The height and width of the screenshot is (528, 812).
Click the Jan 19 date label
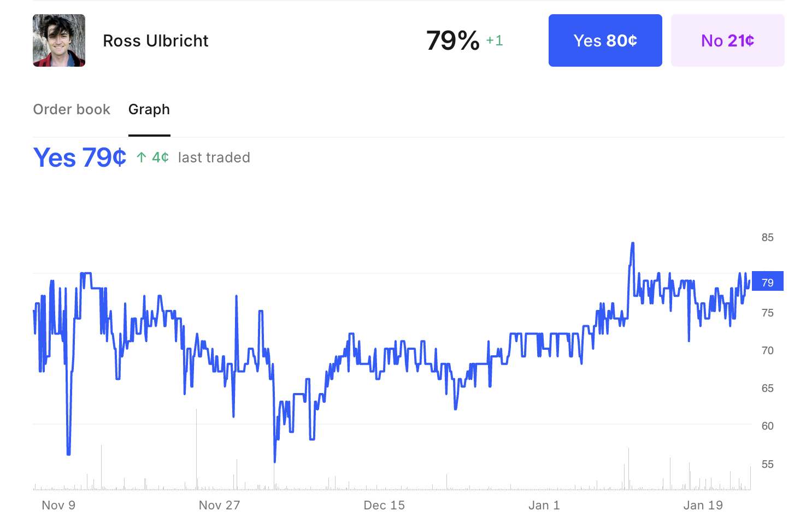[x=703, y=505]
